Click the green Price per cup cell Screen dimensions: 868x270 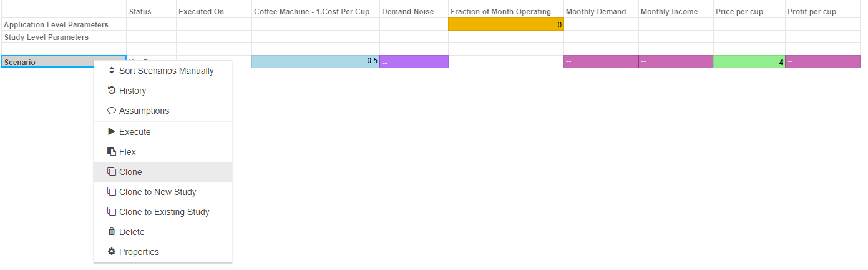(x=749, y=61)
